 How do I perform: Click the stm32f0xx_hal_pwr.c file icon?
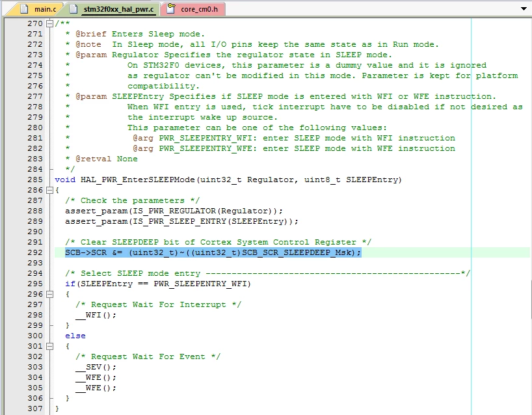73,9
